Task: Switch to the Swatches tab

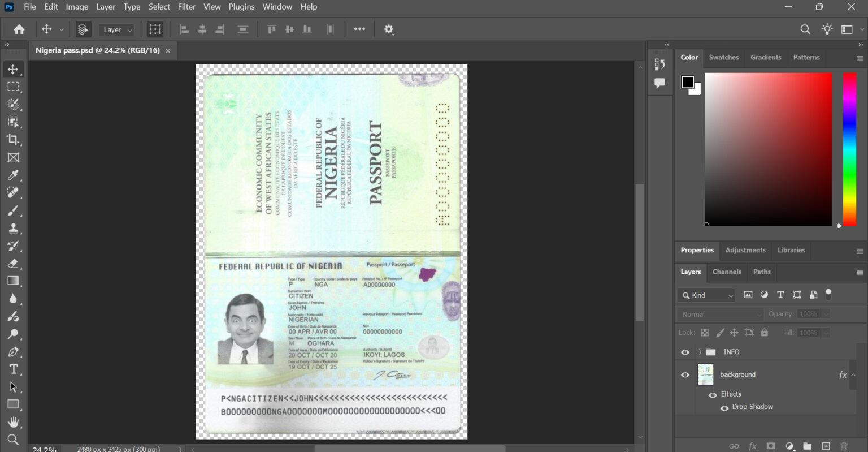Action: [723, 57]
